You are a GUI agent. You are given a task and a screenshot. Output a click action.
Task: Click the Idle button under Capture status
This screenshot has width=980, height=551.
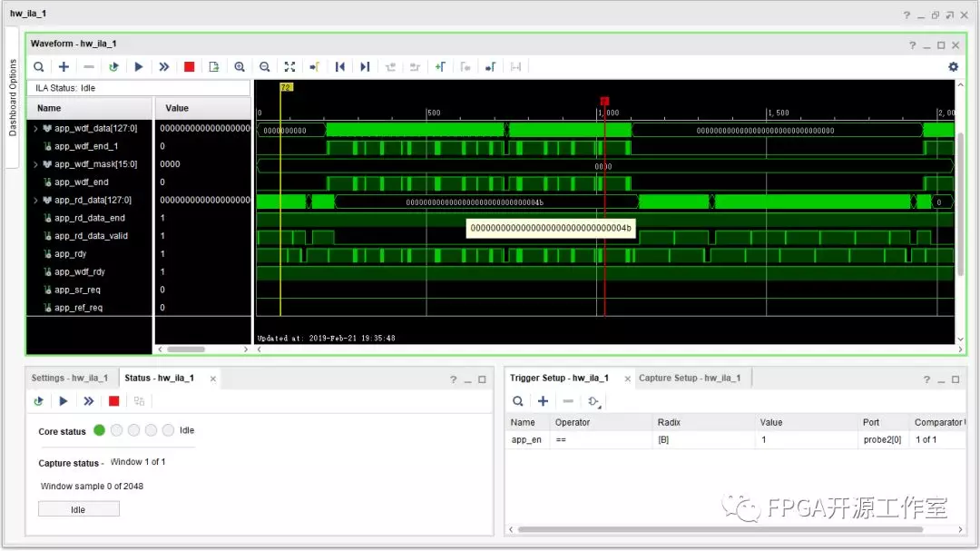pyautogui.click(x=78, y=509)
